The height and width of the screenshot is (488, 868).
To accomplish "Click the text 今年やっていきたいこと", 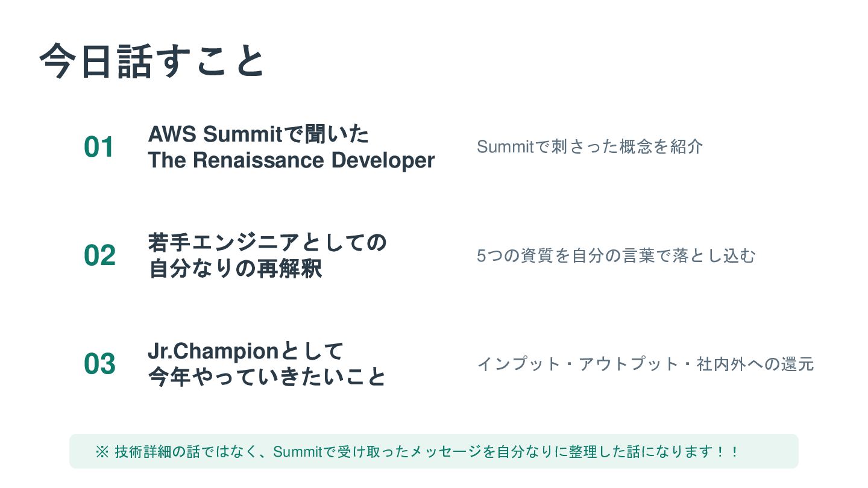I will [x=267, y=378].
